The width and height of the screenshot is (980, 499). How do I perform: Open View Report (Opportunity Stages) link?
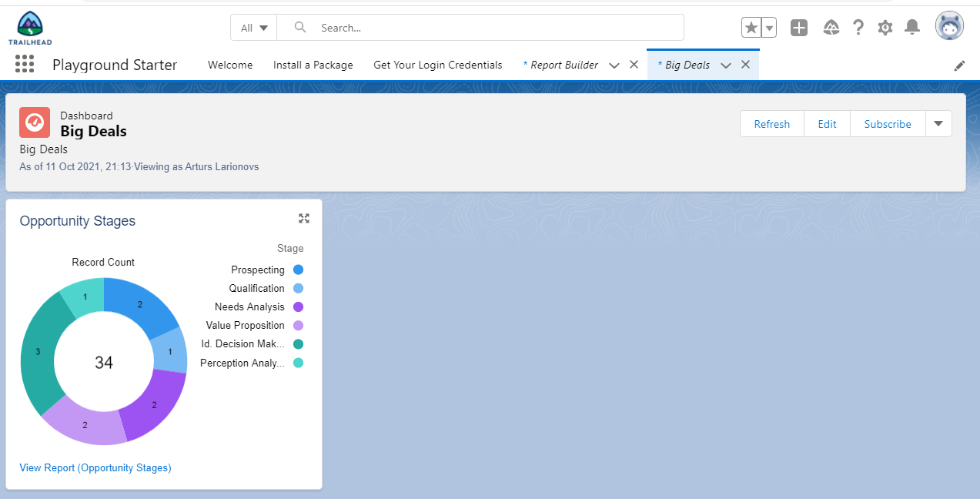pyautogui.click(x=95, y=467)
